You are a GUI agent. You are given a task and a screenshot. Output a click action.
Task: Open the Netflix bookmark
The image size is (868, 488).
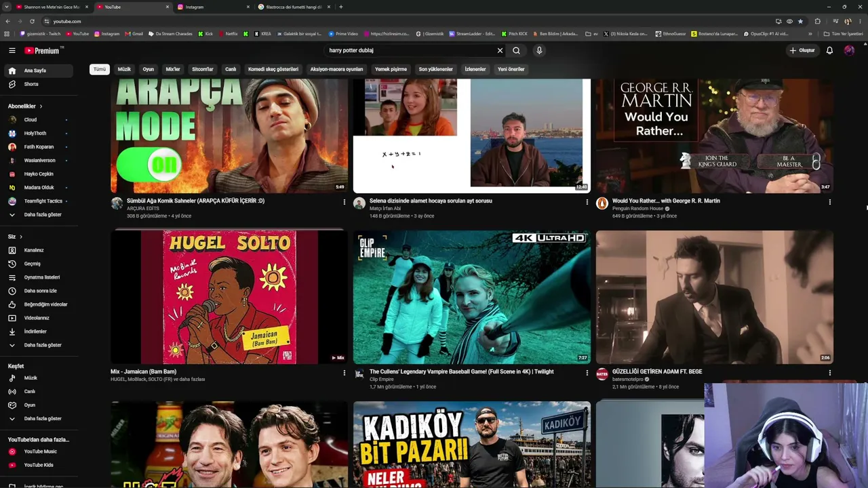(x=228, y=34)
